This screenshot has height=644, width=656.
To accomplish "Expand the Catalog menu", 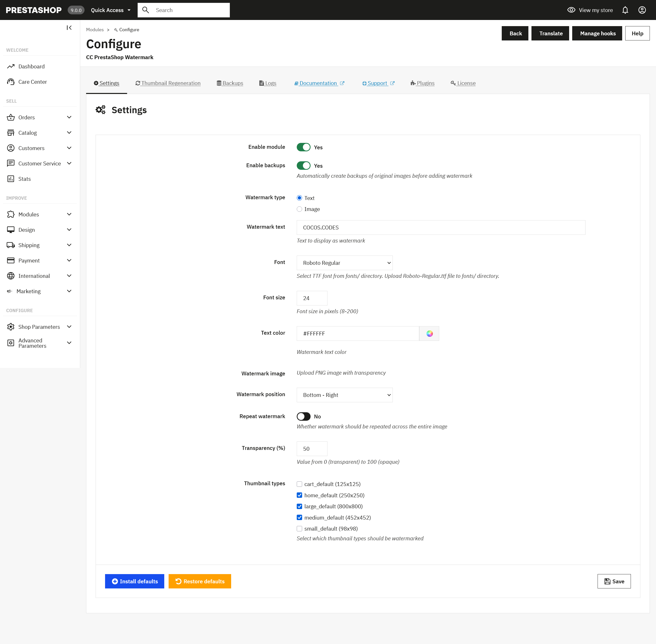I will coord(40,133).
